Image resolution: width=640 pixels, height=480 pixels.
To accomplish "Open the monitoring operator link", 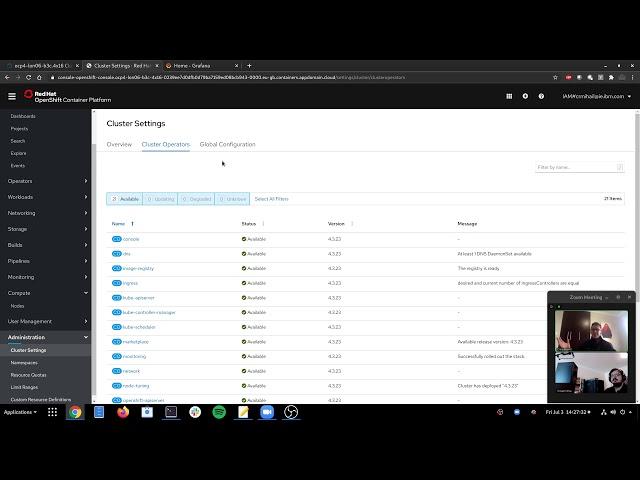I will (134, 356).
